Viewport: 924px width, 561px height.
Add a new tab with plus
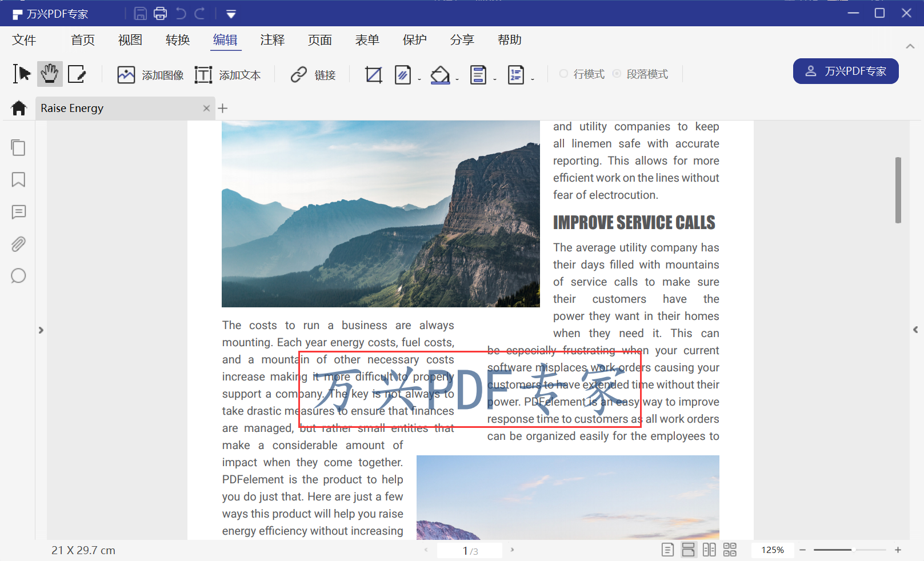point(223,108)
